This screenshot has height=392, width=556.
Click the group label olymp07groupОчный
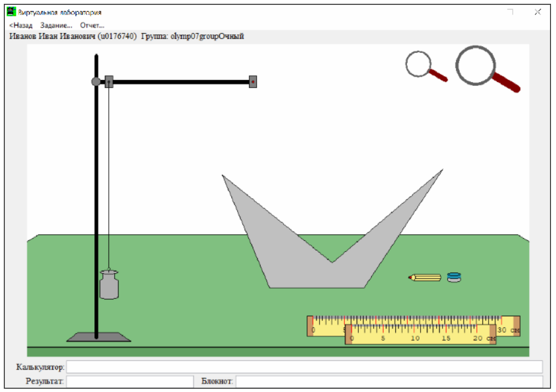(x=207, y=36)
